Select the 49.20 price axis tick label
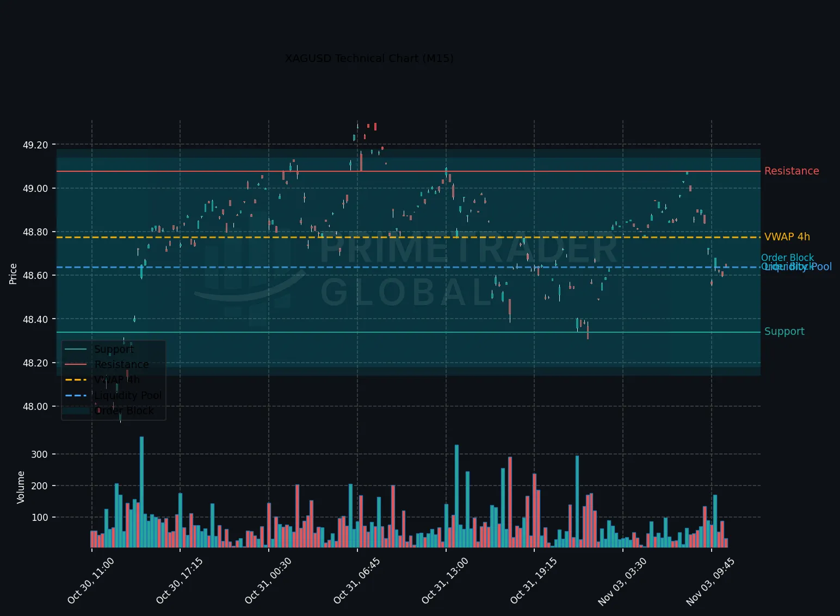840x616 pixels. point(35,145)
